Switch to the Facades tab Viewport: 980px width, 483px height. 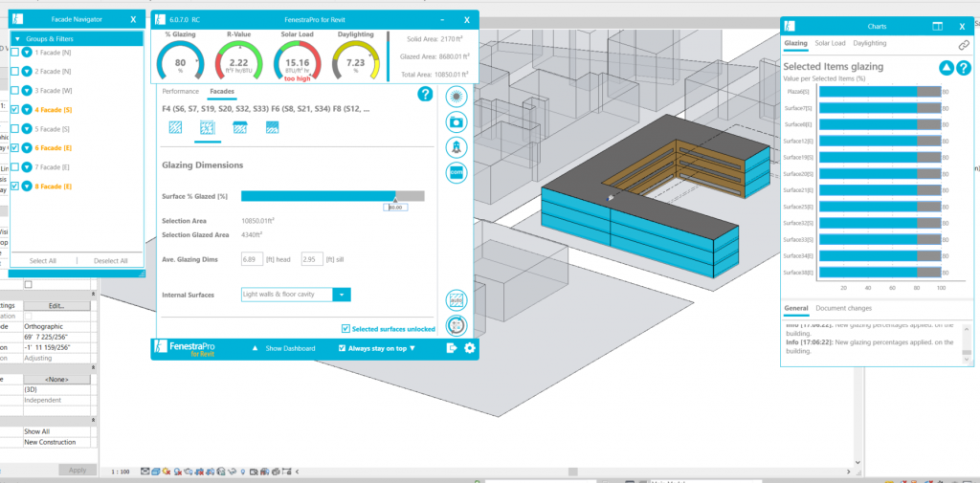[x=222, y=91]
